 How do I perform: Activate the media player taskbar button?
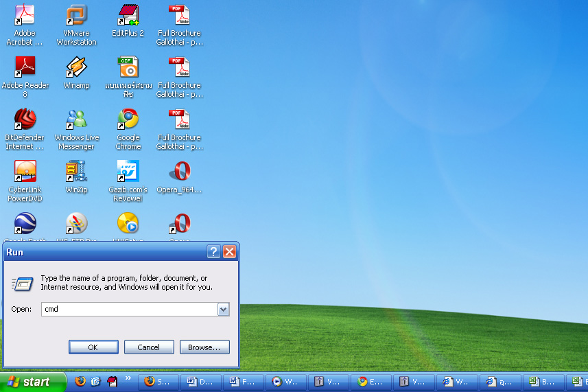[287, 382]
